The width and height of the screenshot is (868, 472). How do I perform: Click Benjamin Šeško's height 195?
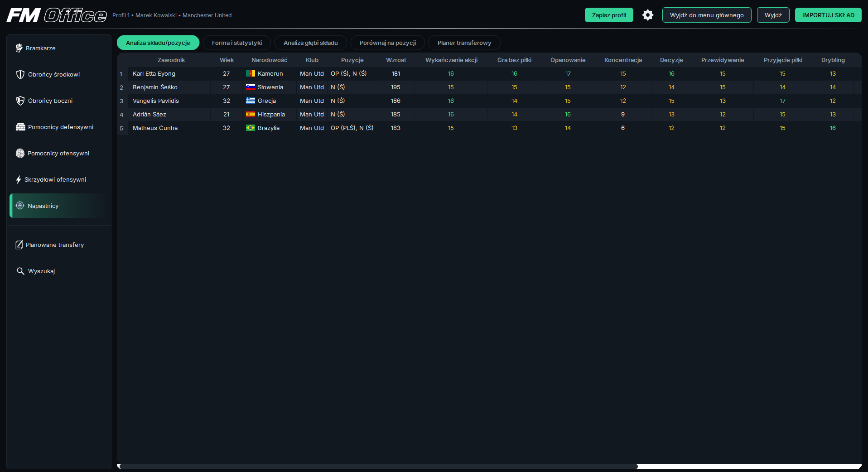(396, 87)
